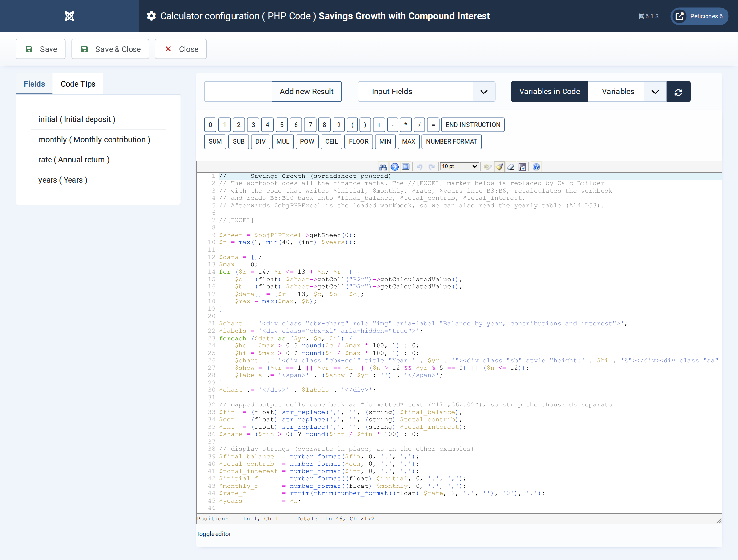Insert minus operator button
Screen dimensions: 738x560
(392, 125)
